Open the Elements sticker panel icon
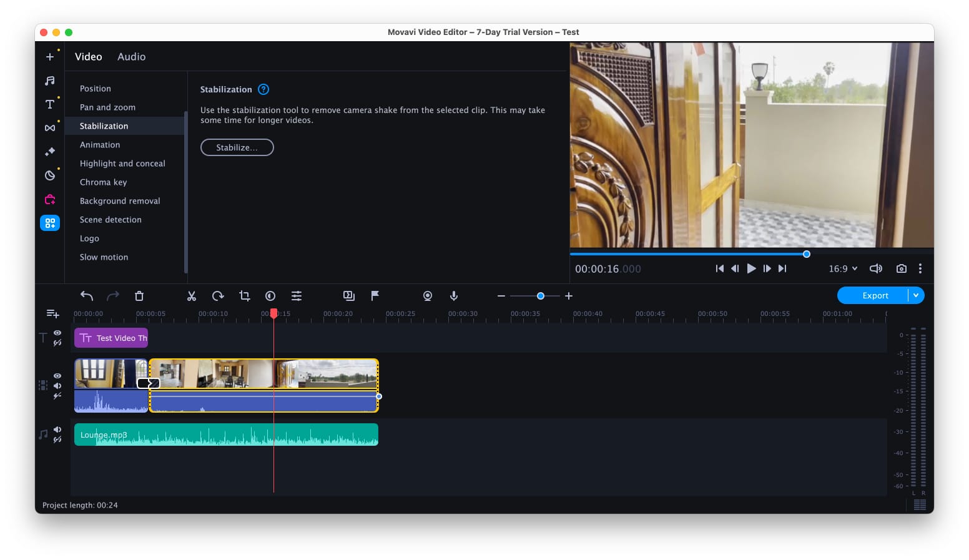The image size is (969, 560). pos(50,175)
